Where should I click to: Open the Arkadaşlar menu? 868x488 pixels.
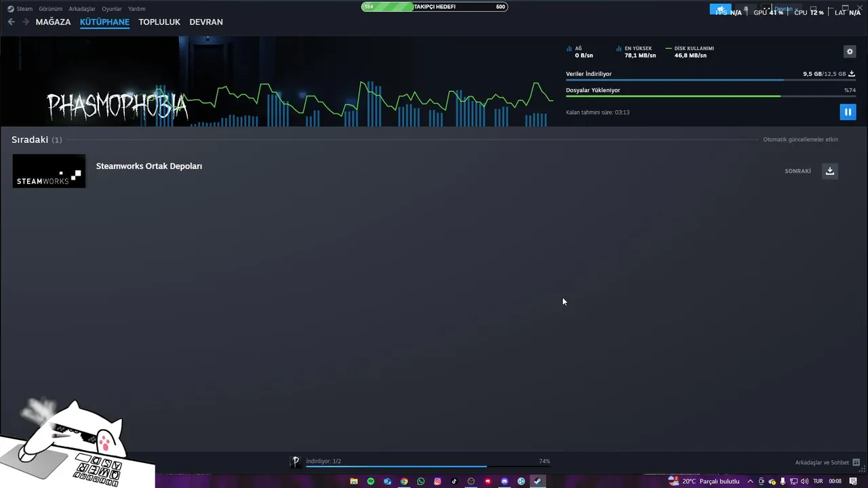82,9
